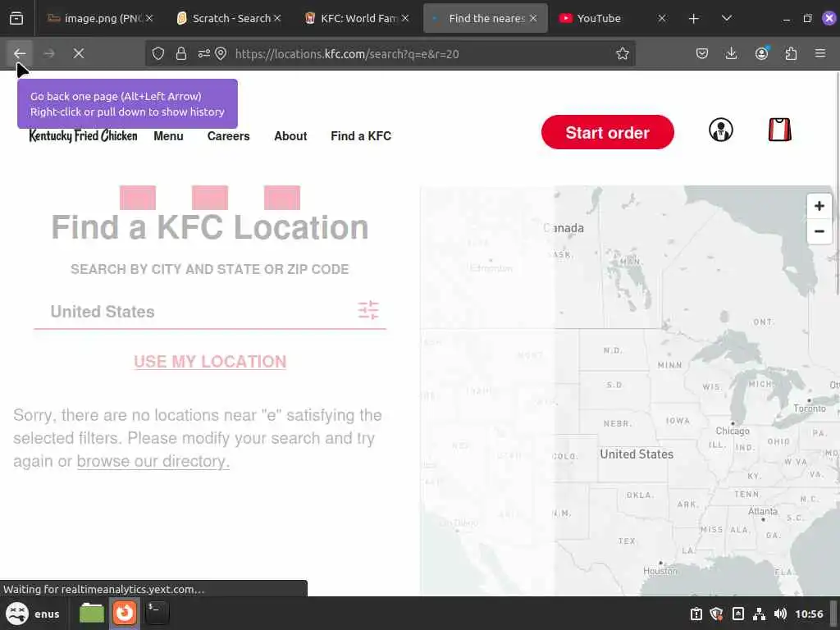Open the Pocket save icon
Viewport: 840px width, 630px height.
point(702,53)
